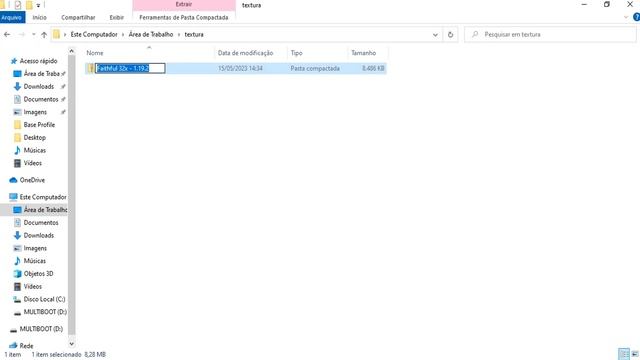Open pinned Imagens in quick access
The width and height of the screenshot is (640, 360).
tap(35, 112)
